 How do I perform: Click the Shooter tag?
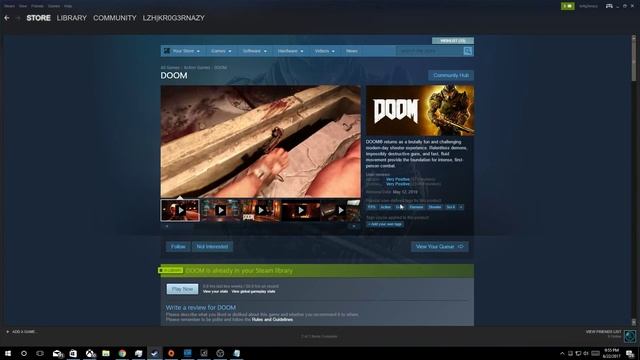[x=435, y=207]
